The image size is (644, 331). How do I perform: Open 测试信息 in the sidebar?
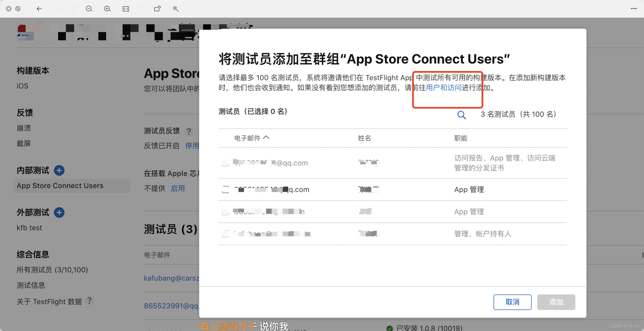coord(31,285)
